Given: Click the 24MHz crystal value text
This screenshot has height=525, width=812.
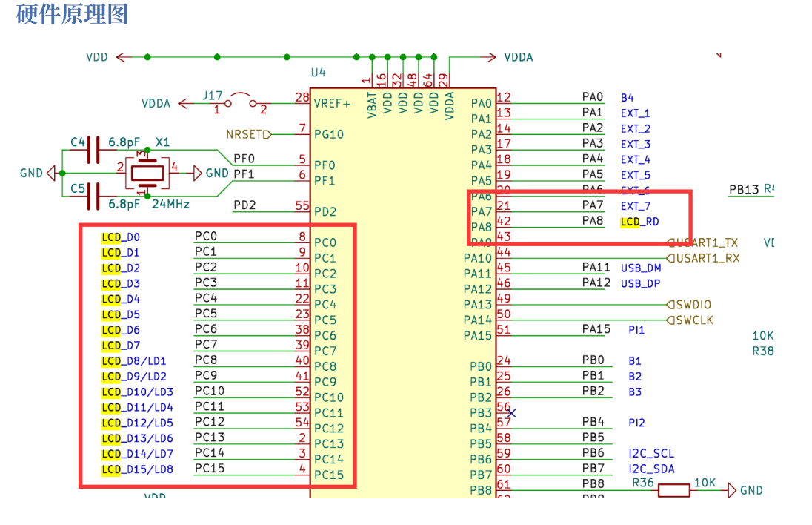Looking at the screenshot, I should 170,204.
